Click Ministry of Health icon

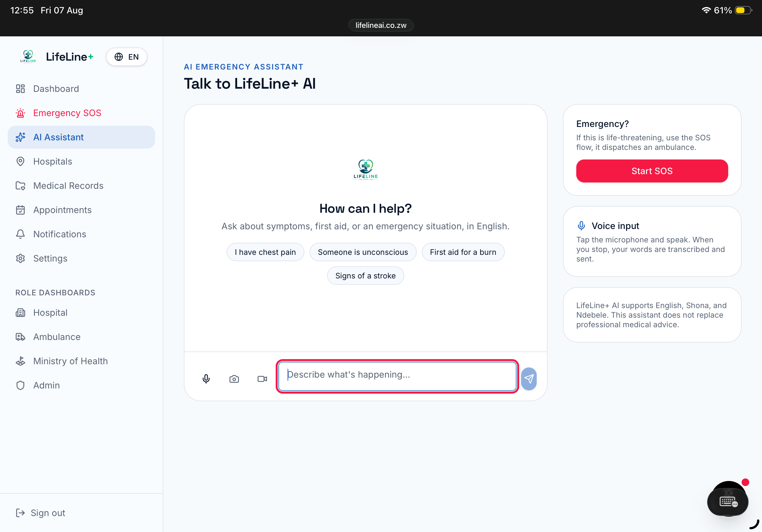click(20, 361)
